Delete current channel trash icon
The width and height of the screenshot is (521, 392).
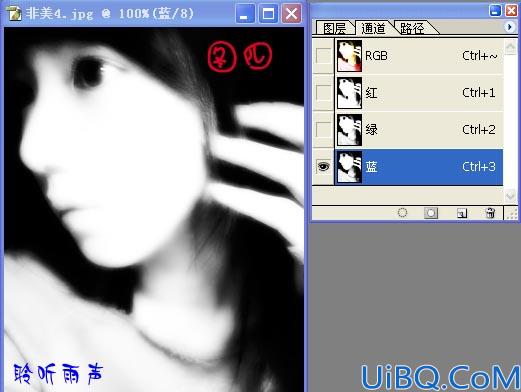pyautogui.click(x=490, y=213)
